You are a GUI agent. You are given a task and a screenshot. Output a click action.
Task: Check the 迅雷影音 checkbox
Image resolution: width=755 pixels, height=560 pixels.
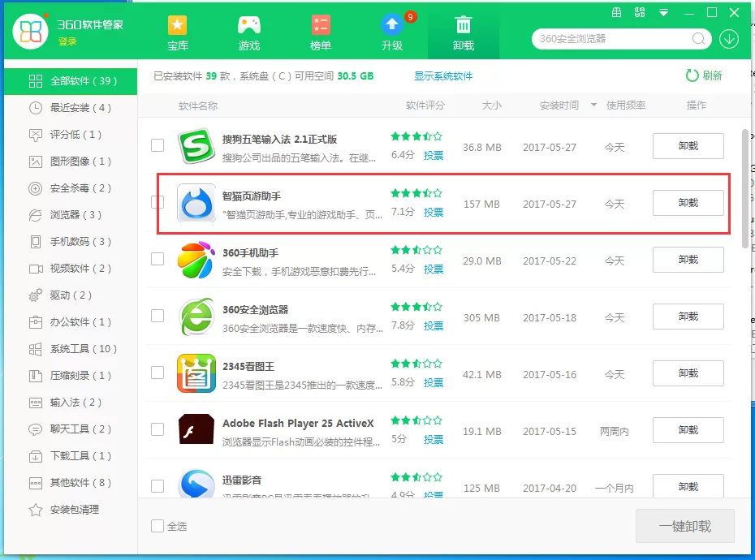157,486
